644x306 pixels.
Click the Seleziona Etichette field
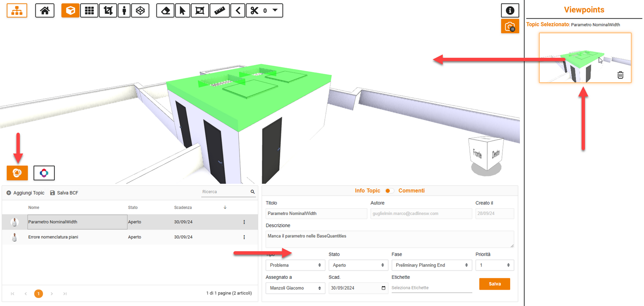[x=432, y=288]
